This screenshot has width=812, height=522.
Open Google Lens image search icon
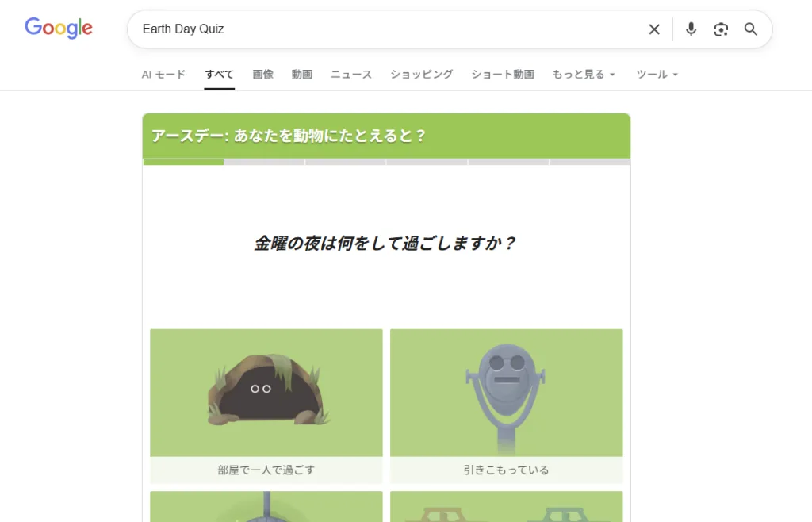[721, 29]
